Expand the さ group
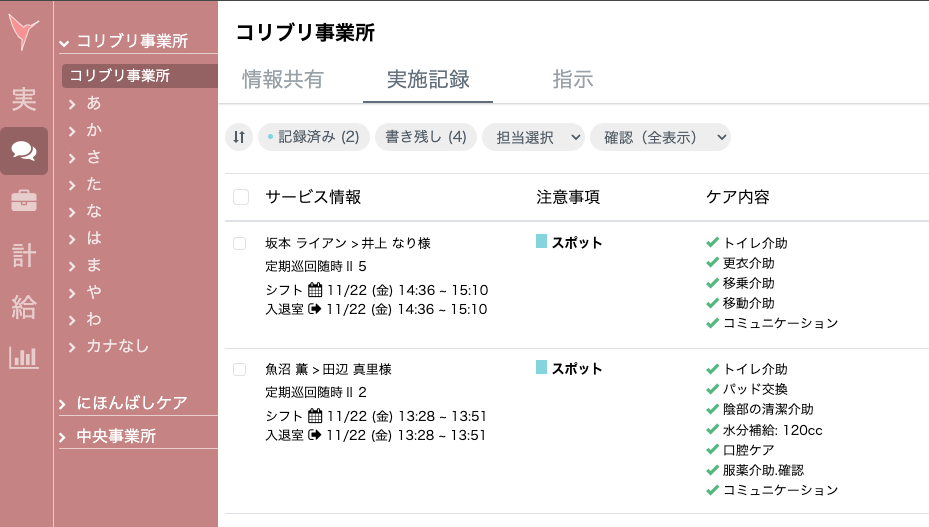This screenshot has height=527, width=929. (x=72, y=158)
